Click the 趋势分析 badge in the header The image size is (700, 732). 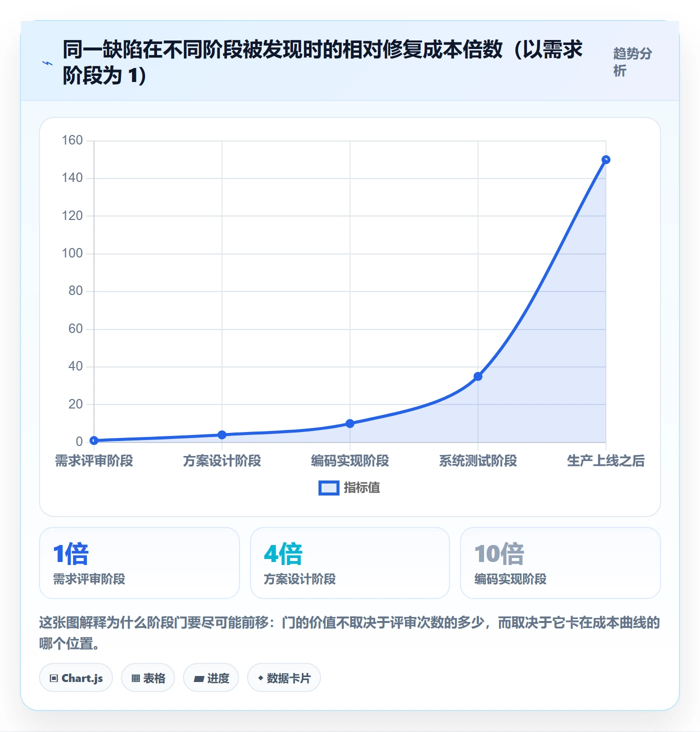[x=632, y=62]
